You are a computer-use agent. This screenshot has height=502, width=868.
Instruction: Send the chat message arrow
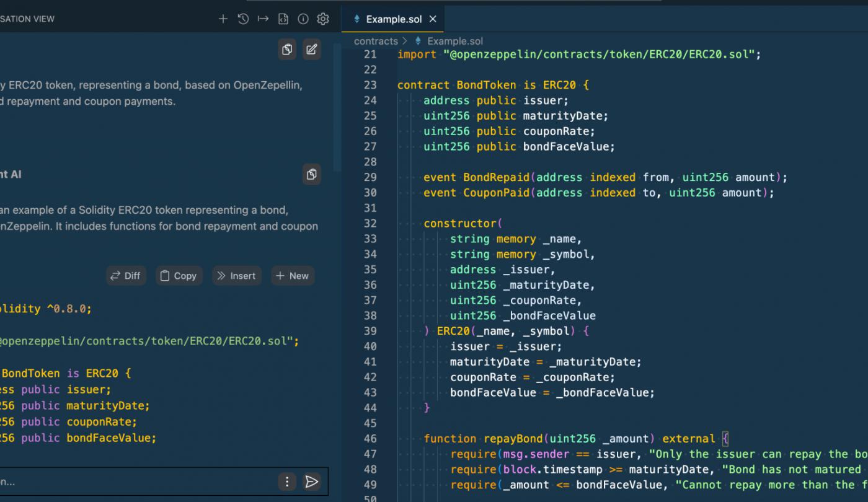[x=312, y=482]
